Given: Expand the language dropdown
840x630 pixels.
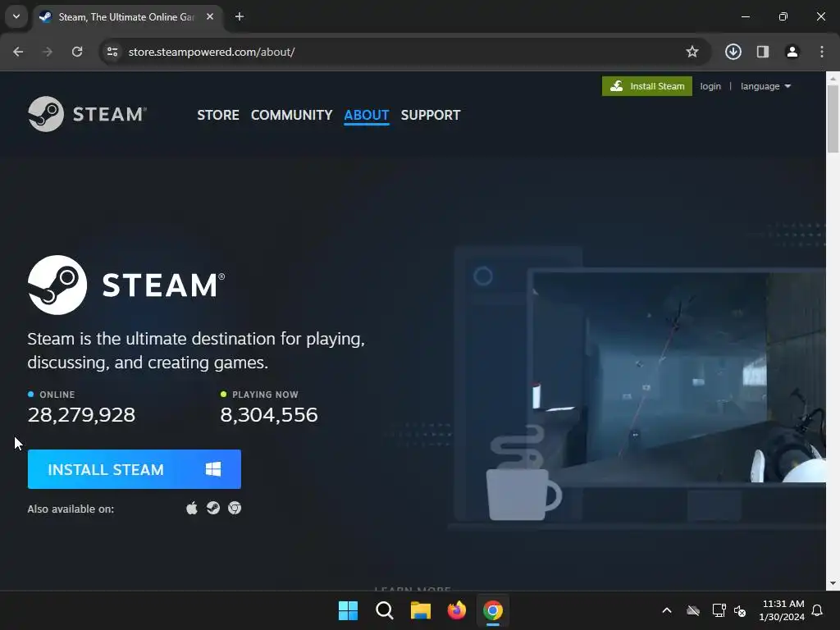Looking at the screenshot, I should (765, 86).
